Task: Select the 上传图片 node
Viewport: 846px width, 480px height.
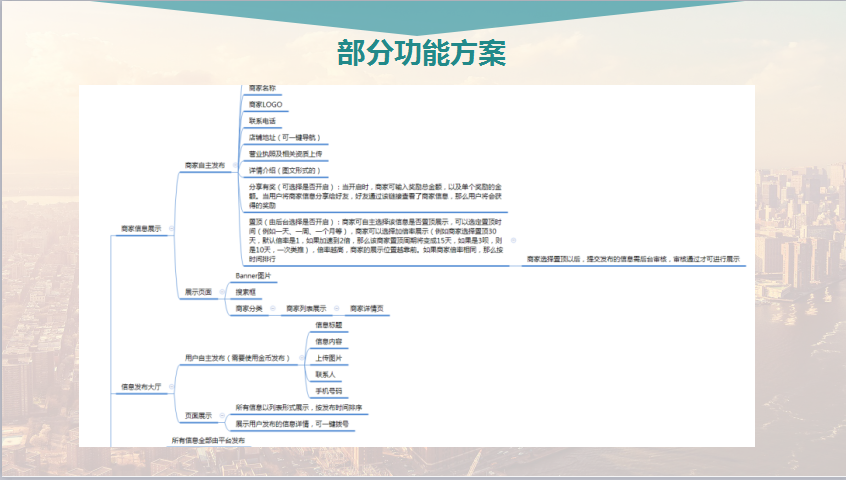Action: point(329,357)
